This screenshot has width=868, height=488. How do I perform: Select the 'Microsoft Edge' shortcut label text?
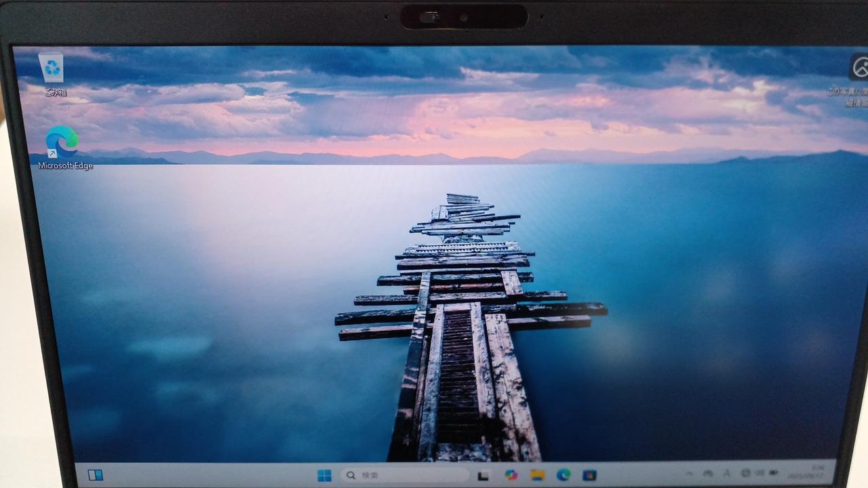(65, 166)
